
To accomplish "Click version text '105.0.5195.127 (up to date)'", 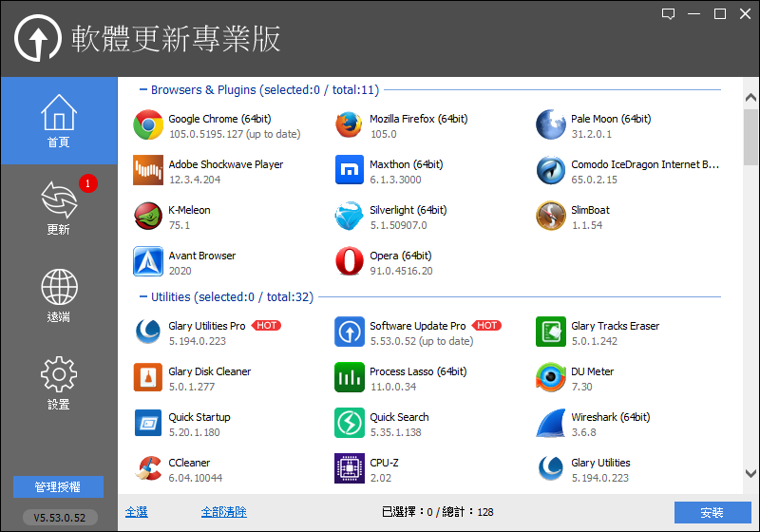I will click(235, 134).
